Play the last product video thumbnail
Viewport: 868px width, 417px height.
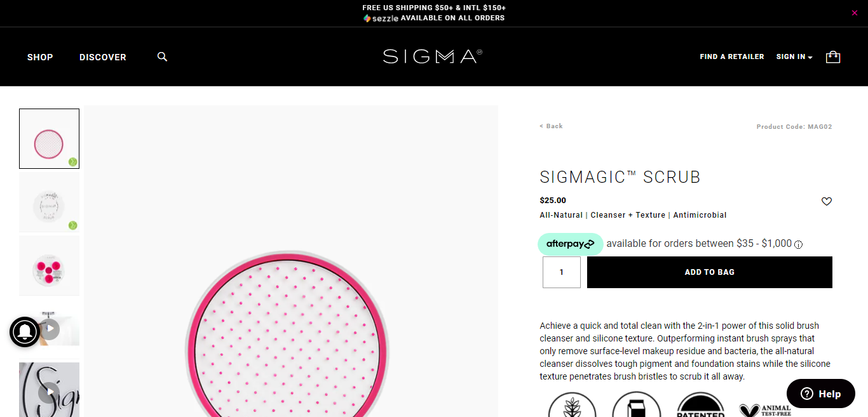tap(49, 392)
